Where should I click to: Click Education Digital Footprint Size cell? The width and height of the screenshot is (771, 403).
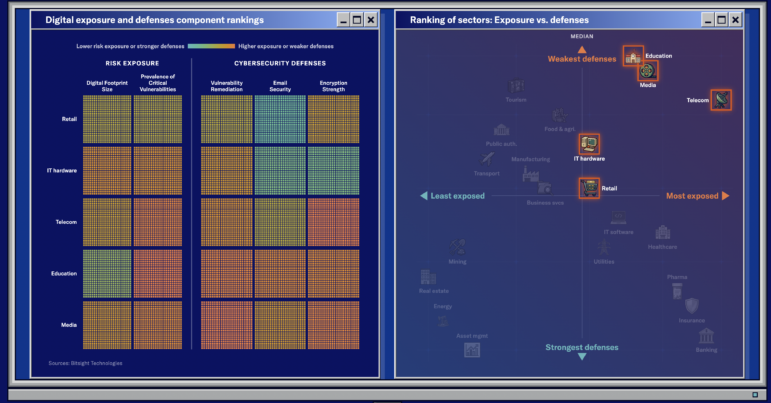point(107,274)
